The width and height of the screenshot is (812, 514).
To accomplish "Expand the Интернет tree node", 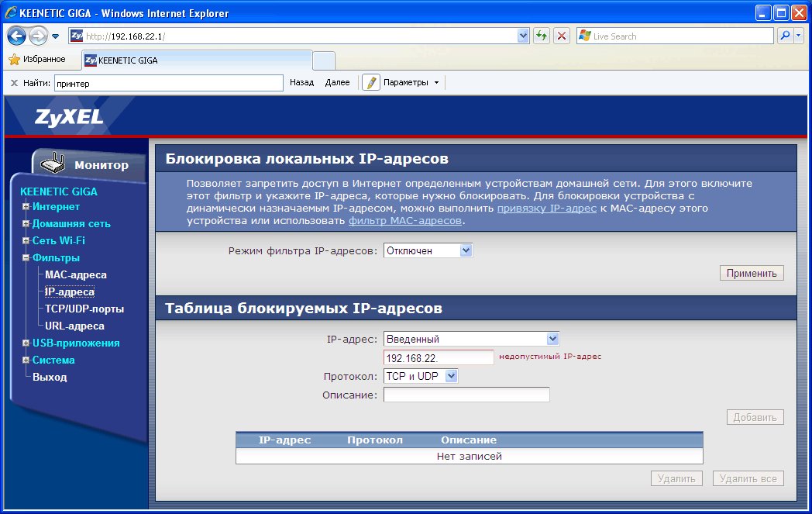I will [26, 207].
